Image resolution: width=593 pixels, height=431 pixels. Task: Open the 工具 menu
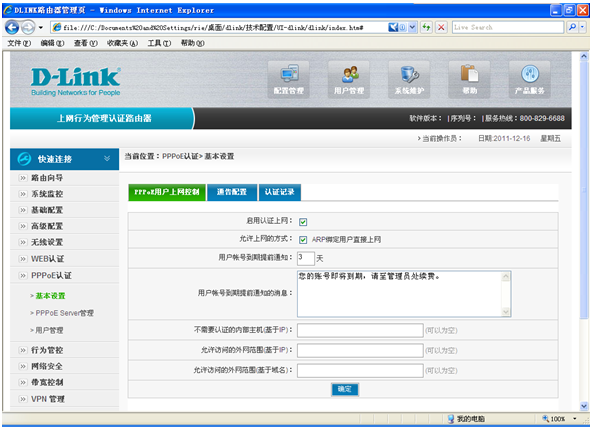pyautogui.click(x=159, y=43)
